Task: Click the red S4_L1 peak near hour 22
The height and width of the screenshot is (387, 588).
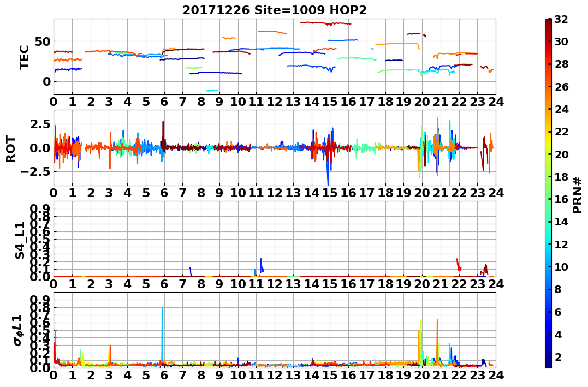Action: (458, 264)
